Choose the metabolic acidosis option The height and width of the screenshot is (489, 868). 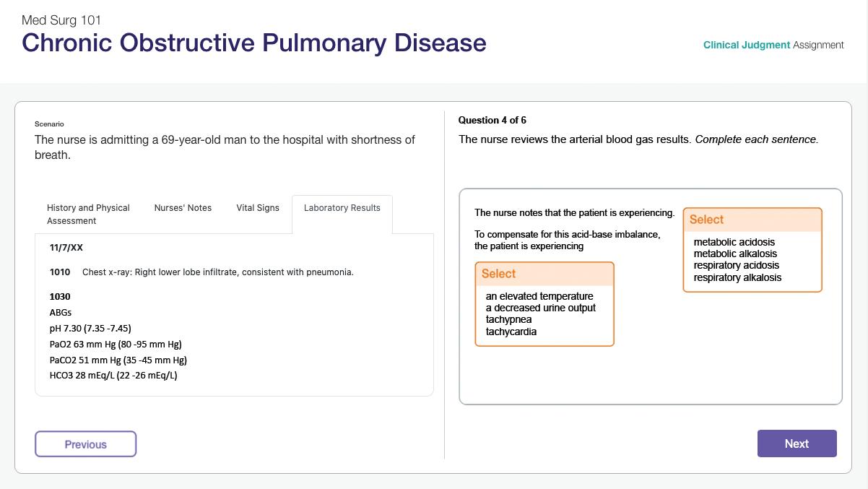point(734,242)
